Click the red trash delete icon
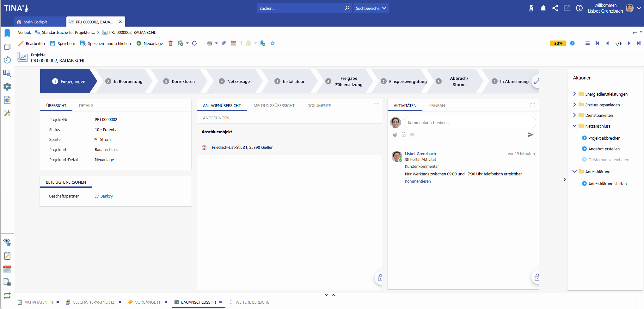Image resolution: width=644 pixels, height=309 pixels. (x=170, y=43)
